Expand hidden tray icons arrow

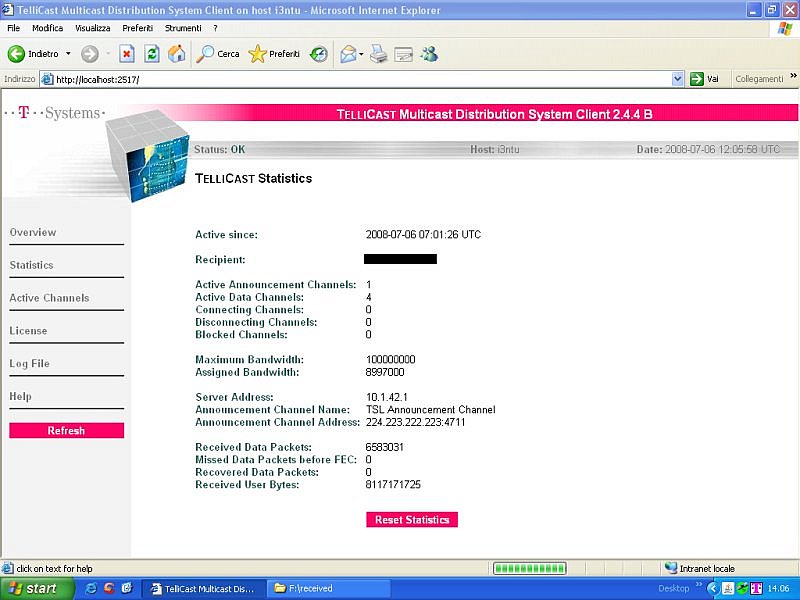(x=713, y=588)
